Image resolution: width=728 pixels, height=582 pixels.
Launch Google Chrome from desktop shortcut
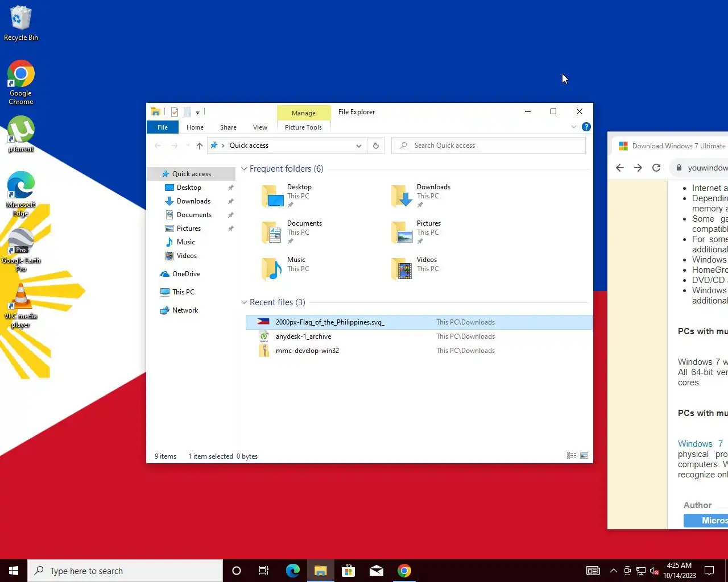(x=21, y=83)
